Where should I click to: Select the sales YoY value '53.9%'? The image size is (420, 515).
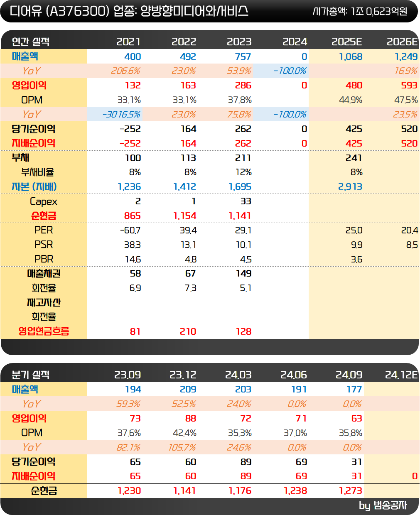point(239,71)
